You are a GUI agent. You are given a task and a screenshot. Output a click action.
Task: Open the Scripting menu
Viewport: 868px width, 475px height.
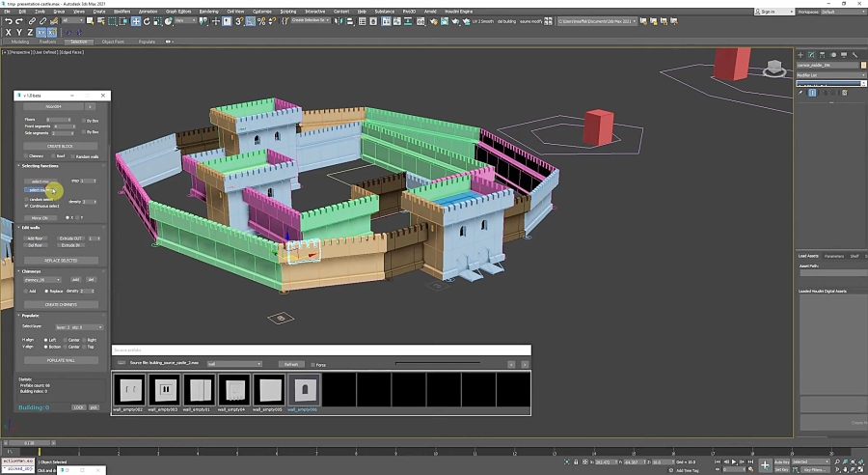287,11
